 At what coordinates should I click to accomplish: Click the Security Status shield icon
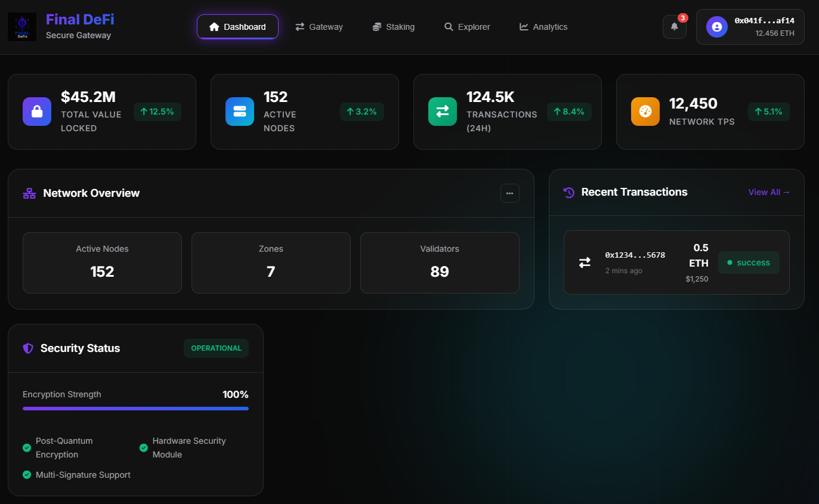tap(28, 348)
